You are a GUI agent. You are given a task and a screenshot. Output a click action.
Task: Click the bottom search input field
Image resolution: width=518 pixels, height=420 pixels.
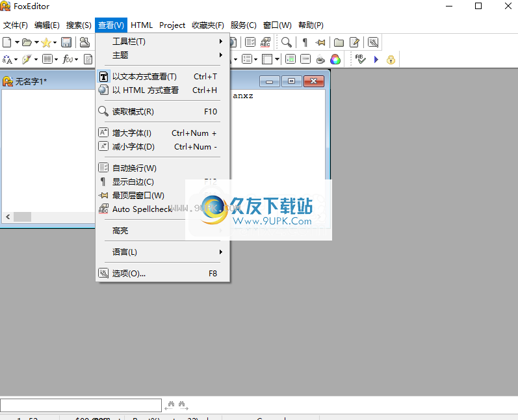tap(81, 405)
